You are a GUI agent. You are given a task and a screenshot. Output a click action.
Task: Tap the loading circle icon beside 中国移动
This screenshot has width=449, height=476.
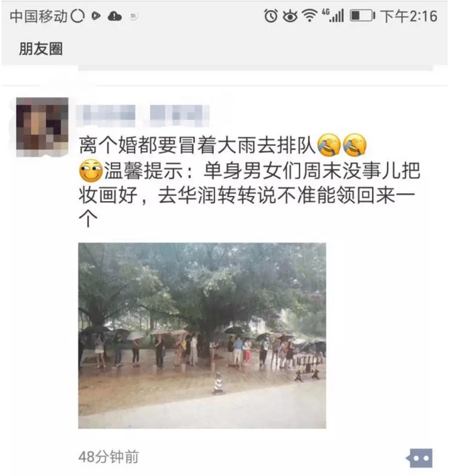pyautogui.click(x=77, y=16)
